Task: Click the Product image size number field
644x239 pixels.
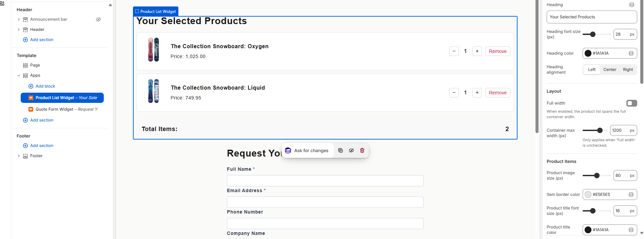Action: tap(625, 176)
